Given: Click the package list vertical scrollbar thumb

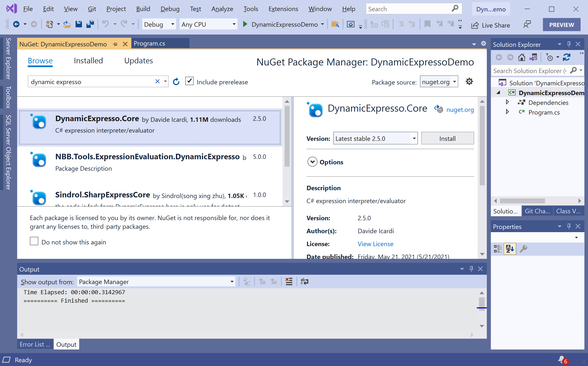Looking at the screenshot, I should (287, 137).
